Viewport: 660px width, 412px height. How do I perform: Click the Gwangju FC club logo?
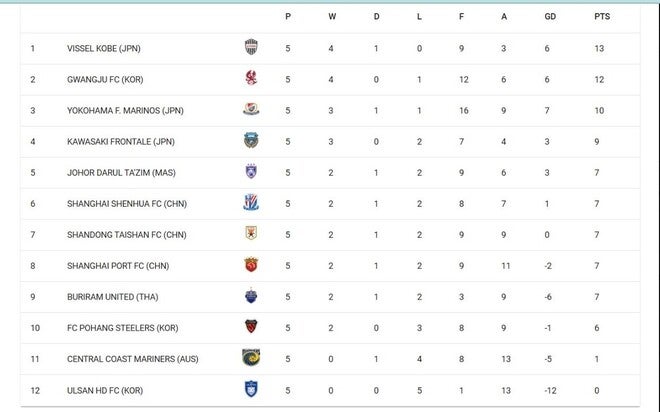[250, 78]
